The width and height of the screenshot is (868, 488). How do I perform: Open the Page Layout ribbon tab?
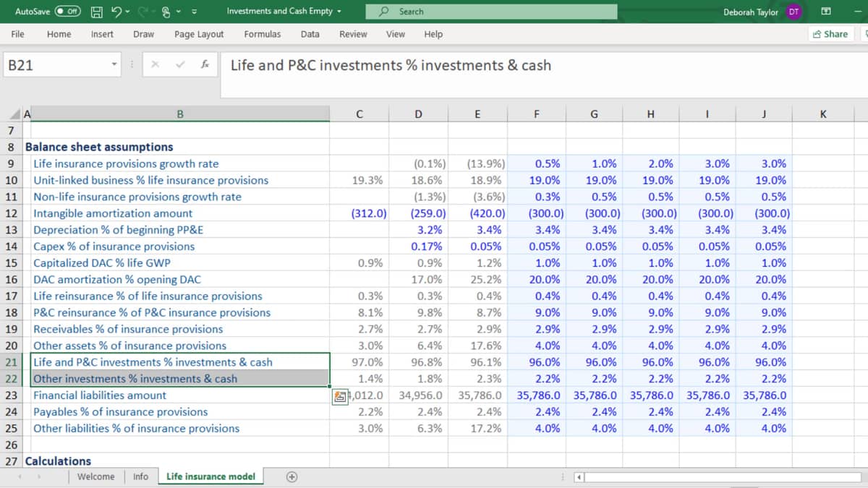coord(199,34)
